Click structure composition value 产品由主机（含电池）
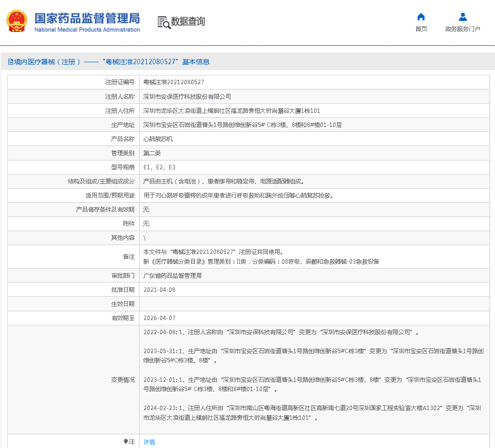Screen dimensions: 495x448 tap(224, 181)
